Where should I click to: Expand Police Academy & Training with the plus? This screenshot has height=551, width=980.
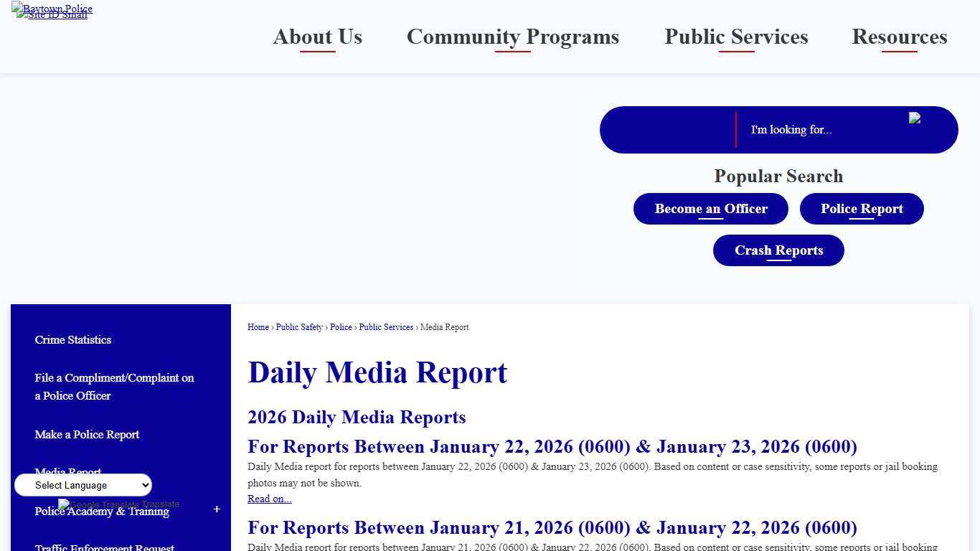click(217, 509)
